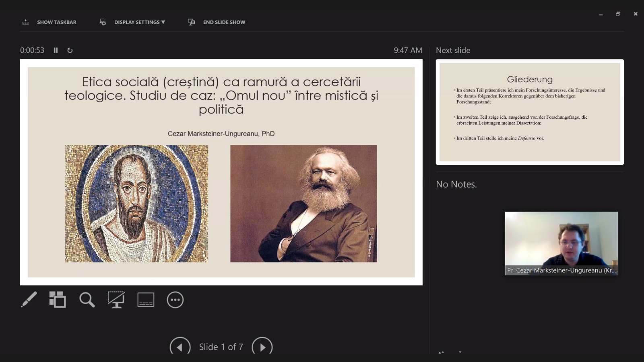The height and width of the screenshot is (362, 644).
Task: Click the Slide 1 of 7 counter
Action: [x=221, y=347]
